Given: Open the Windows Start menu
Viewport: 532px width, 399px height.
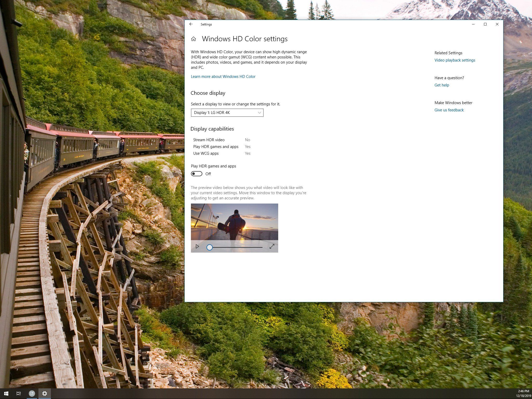Looking at the screenshot, I should [x=6, y=394].
